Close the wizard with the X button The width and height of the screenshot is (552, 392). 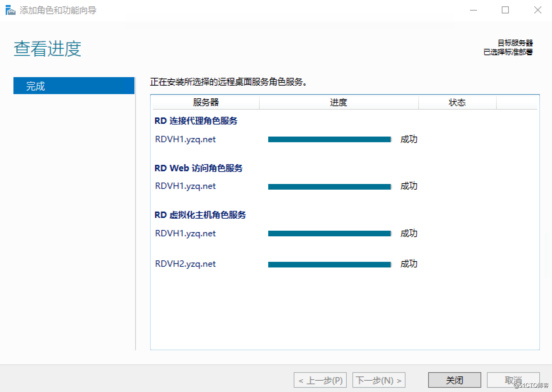click(x=537, y=10)
